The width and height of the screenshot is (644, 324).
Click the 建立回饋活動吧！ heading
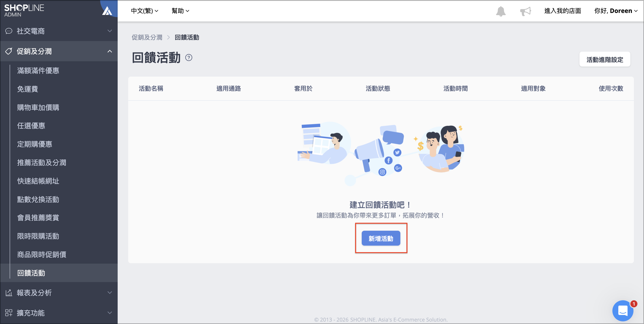click(x=381, y=205)
